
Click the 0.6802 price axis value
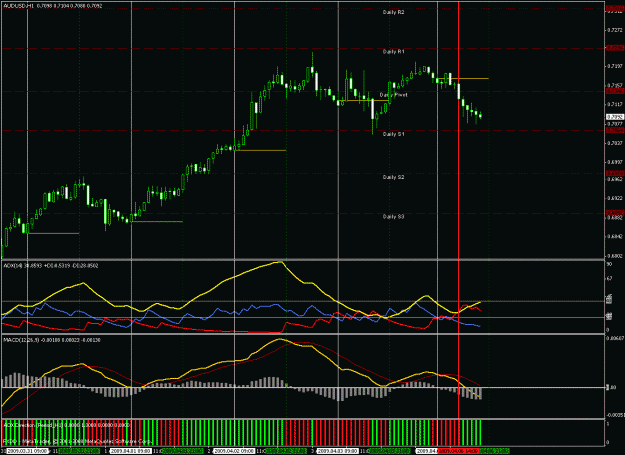coord(615,256)
